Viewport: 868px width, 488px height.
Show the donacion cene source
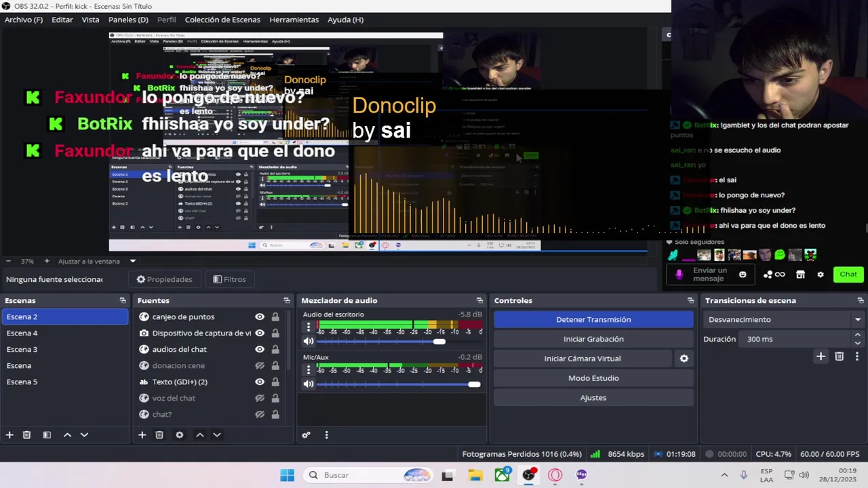[x=260, y=365]
